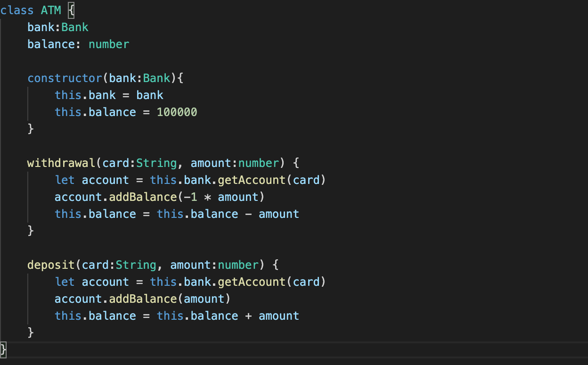Click the "constructor" keyword
The width and height of the screenshot is (588, 365).
(x=65, y=78)
